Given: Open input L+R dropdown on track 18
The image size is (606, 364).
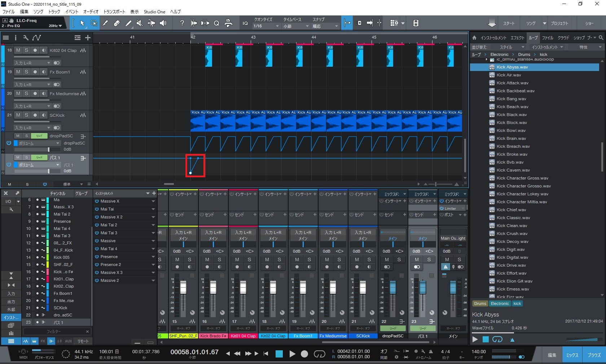Looking at the screenshot, I should pos(32,63).
